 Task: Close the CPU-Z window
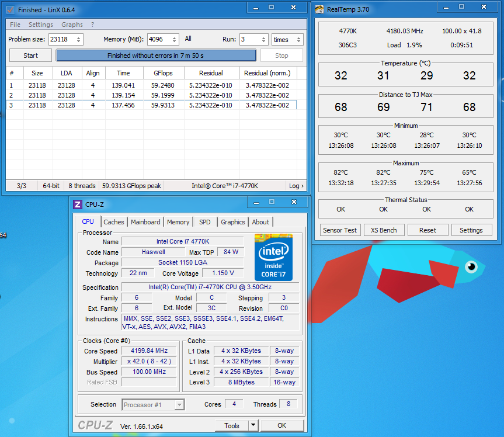coord(294,202)
